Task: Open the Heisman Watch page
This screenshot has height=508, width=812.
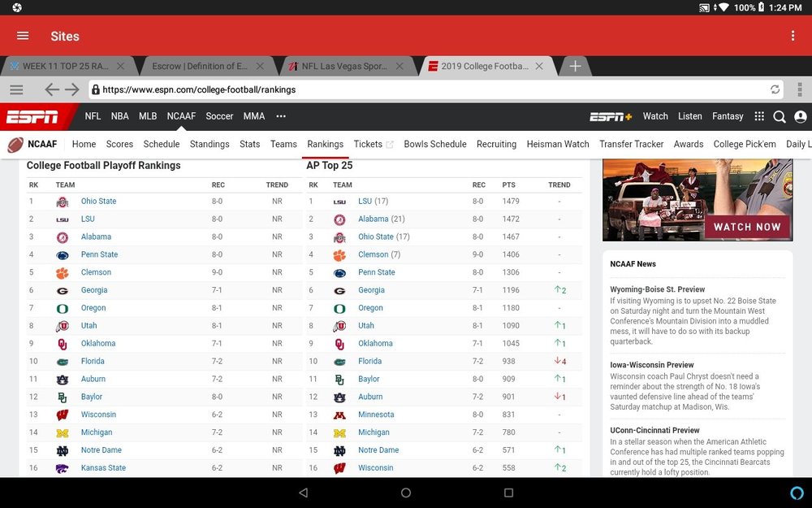Action: 558,144
